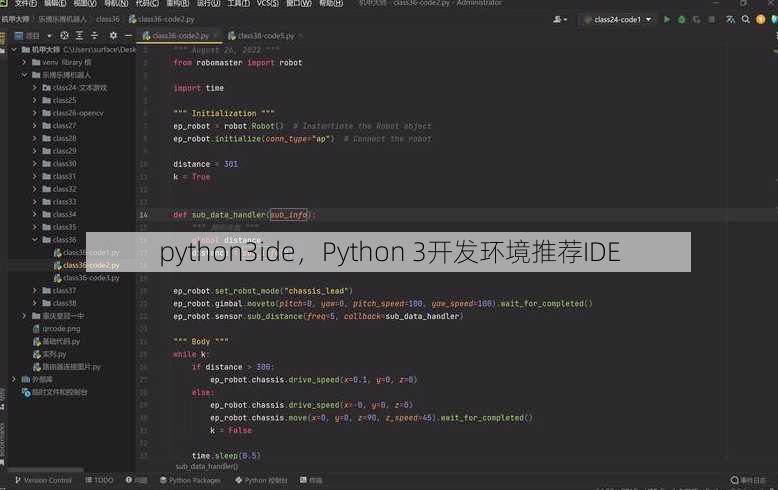Click Select Opened File target icon

point(65,36)
